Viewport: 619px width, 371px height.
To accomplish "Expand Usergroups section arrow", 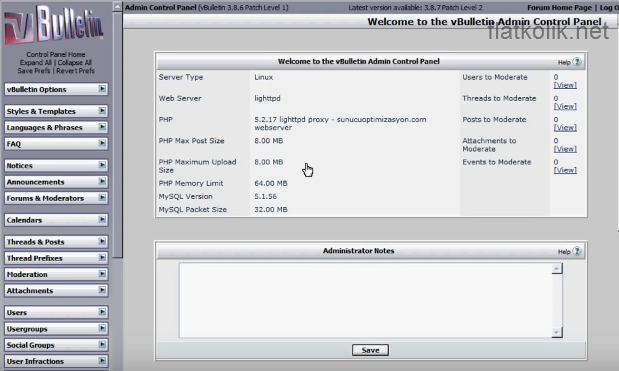I will click(x=102, y=328).
